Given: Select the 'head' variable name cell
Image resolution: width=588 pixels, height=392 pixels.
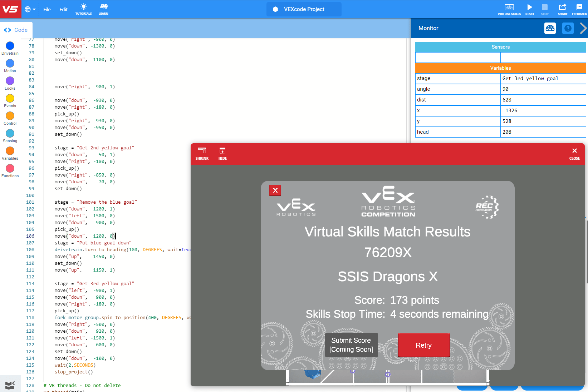Looking at the screenshot, I should pos(458,132).
